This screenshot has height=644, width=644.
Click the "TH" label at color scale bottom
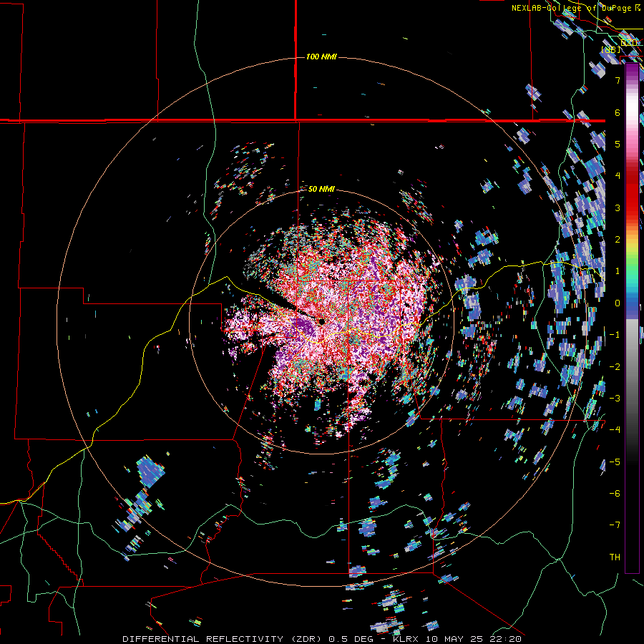[615, 557]
